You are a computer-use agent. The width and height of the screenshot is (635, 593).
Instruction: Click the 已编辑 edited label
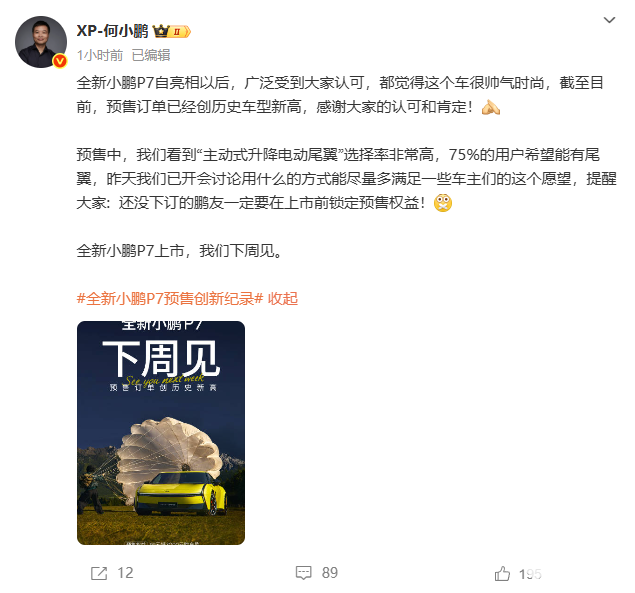tap(151, 55)
